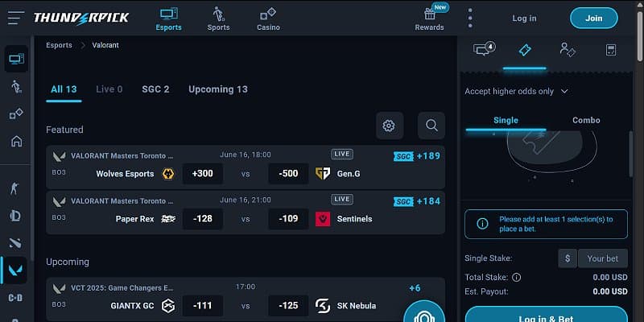Viewport: 644px width, 322px height.
Task: Toggle the dollar currency stake button
Action: coord(568,258)
